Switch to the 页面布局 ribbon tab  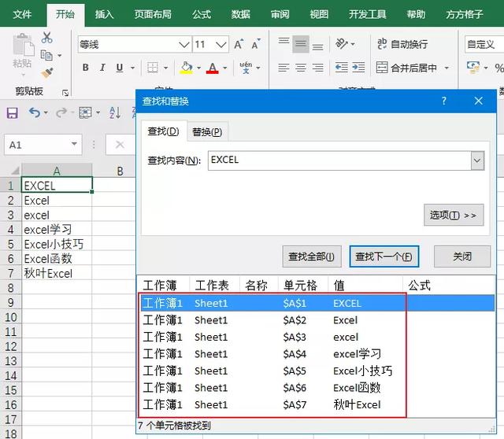point(153,14)
